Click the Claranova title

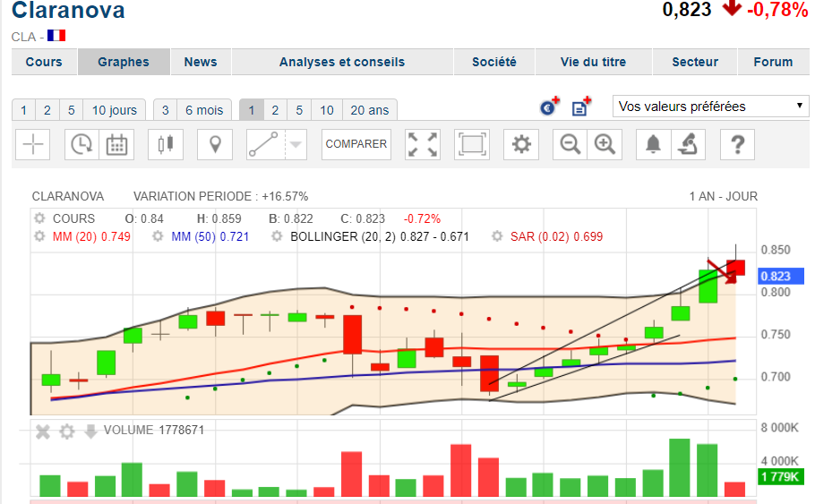(x=68, y=10)
